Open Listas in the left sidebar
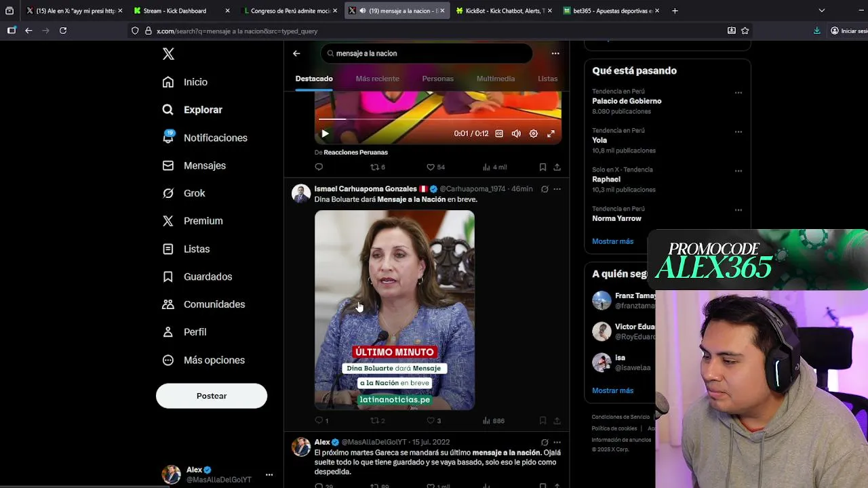 tap(186, 249)
